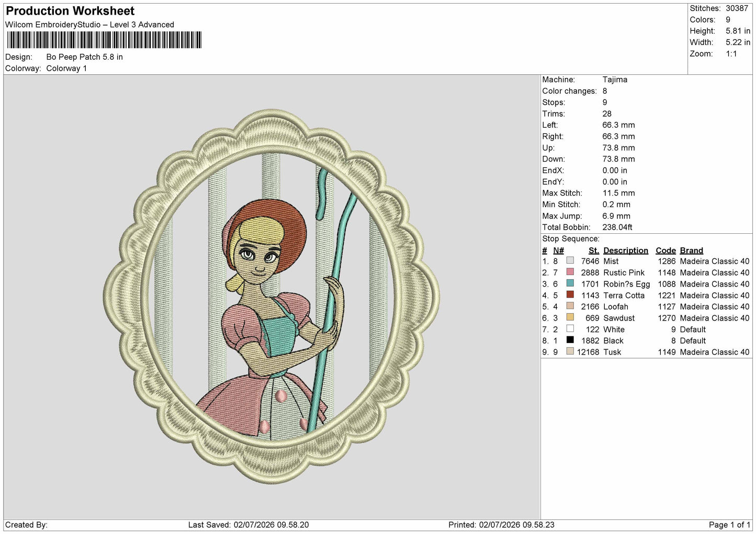The height and width of the screenshot is (534, 756).
Task: Click the 'Robin?s Egg' description text
Action: (627, 284)
